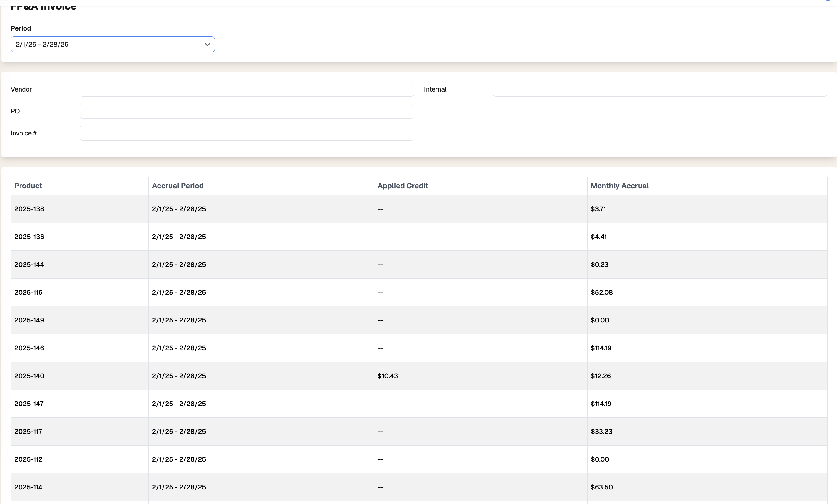Open the Period dropdown chevron

pos(207,45)
